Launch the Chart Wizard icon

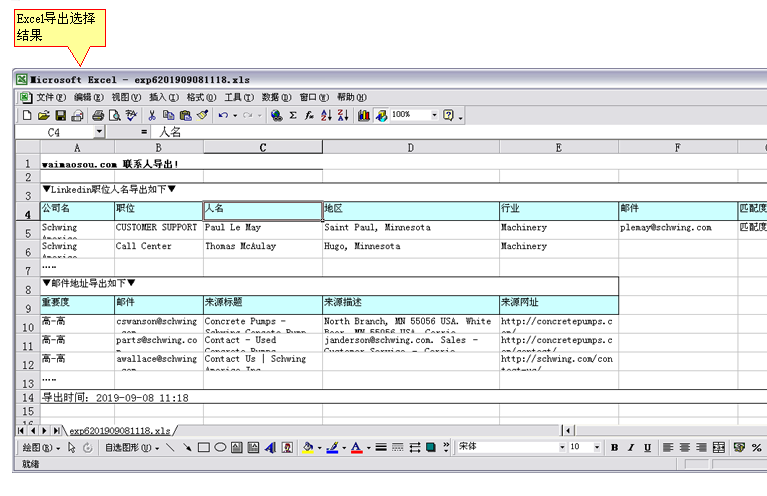(x=364, y=115)
